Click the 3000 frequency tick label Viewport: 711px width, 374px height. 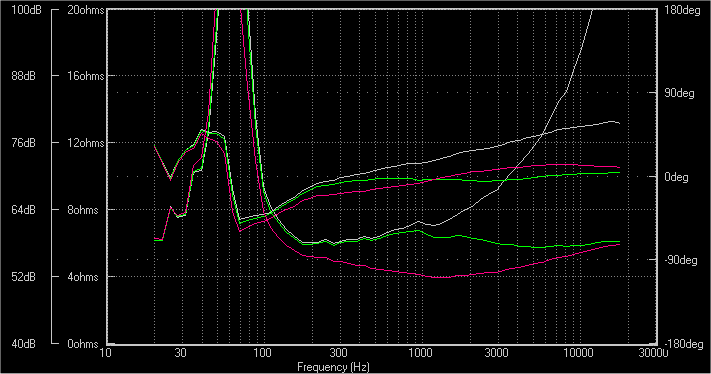pos(497,353)
